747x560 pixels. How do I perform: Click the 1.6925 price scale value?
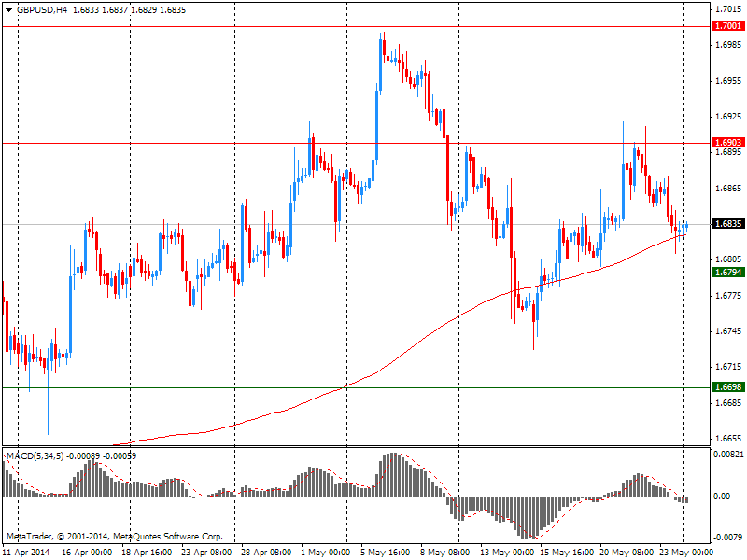click(x=728, y=117)
